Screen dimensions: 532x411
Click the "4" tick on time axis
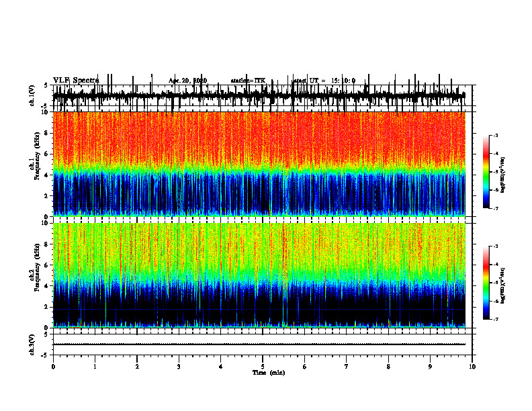221,367
